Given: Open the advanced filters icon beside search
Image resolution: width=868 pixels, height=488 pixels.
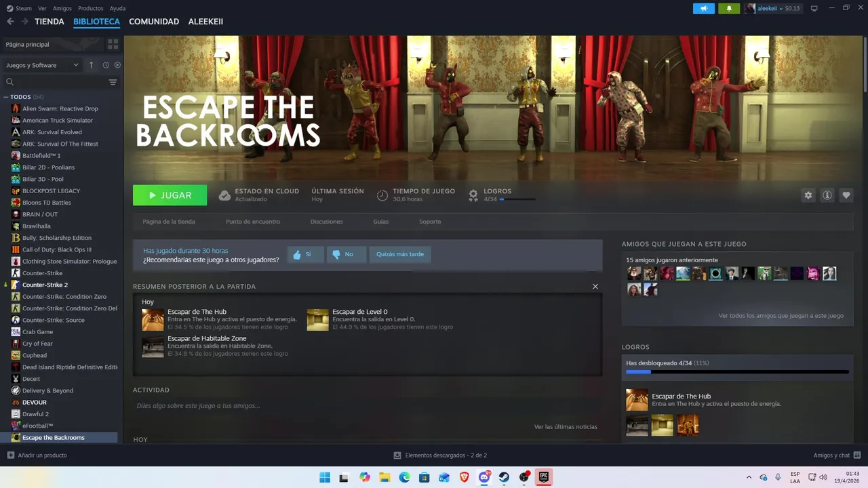Looking at the screenshot, I should tap(113, 82).
